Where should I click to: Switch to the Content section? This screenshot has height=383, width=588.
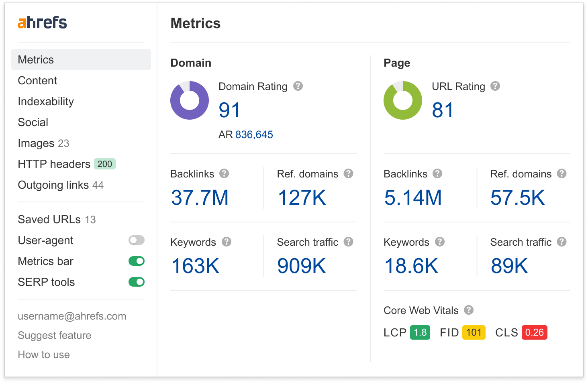(37, 80)
